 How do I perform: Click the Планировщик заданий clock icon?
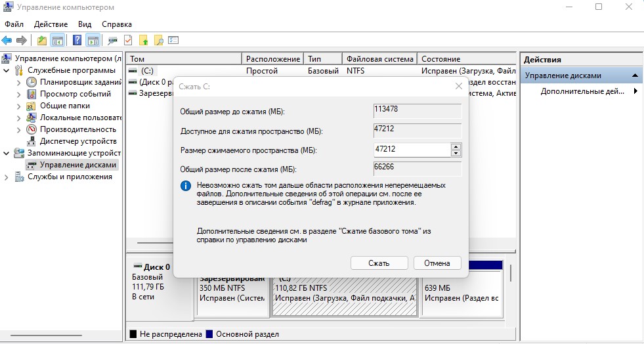coord(32,82)
